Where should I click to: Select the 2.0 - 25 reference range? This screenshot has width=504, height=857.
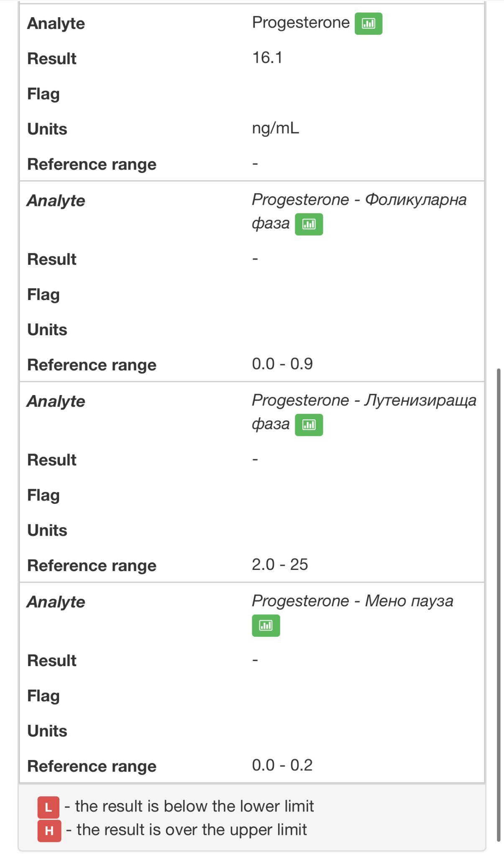tap(279, 564)
